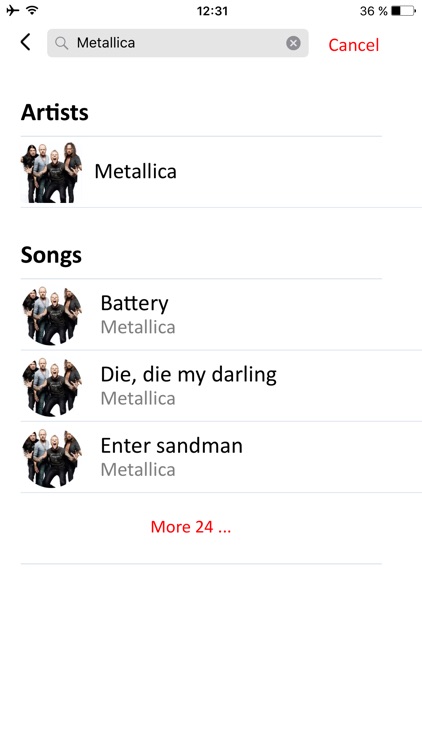The width and height of the screenshot is (422, 750).
Task: Open the Metallica artist band photo
Action: [51, 172]
